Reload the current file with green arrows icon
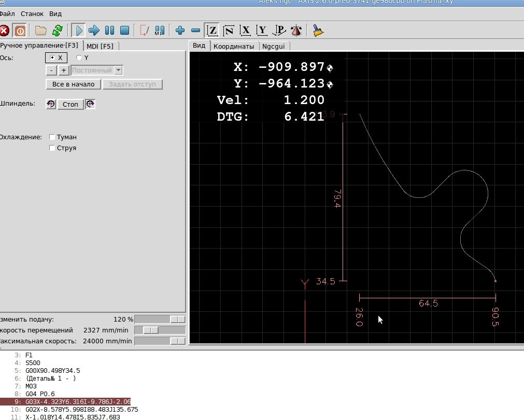 tap(58, 31)
